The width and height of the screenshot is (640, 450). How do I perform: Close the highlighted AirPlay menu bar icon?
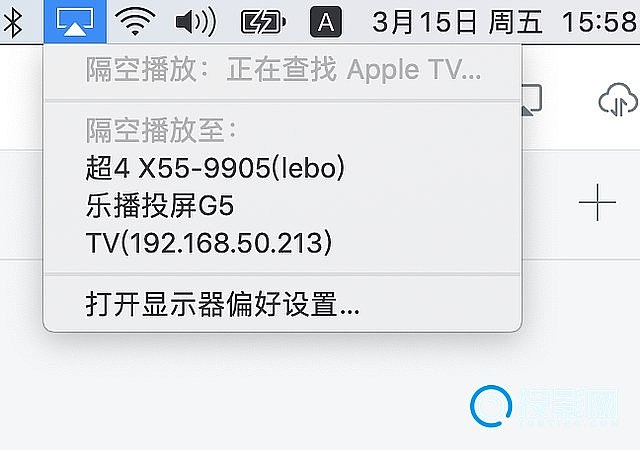(75, 22)
